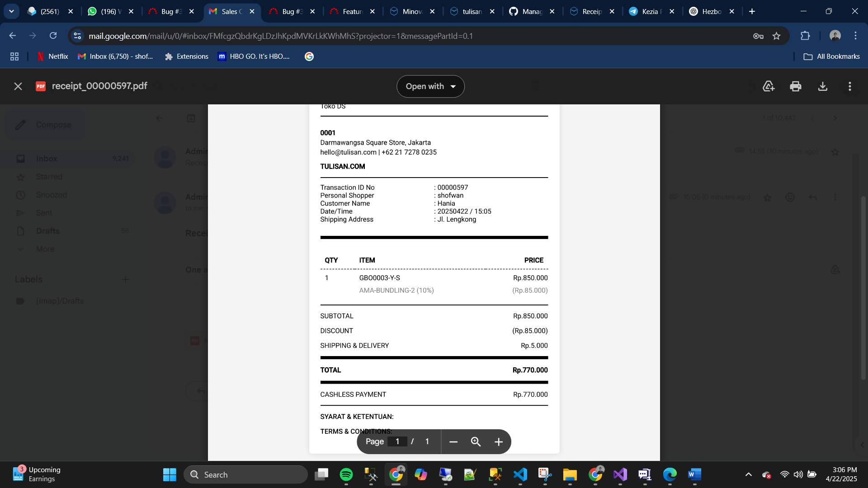Open Chrome profile avatar

[835, 36]
